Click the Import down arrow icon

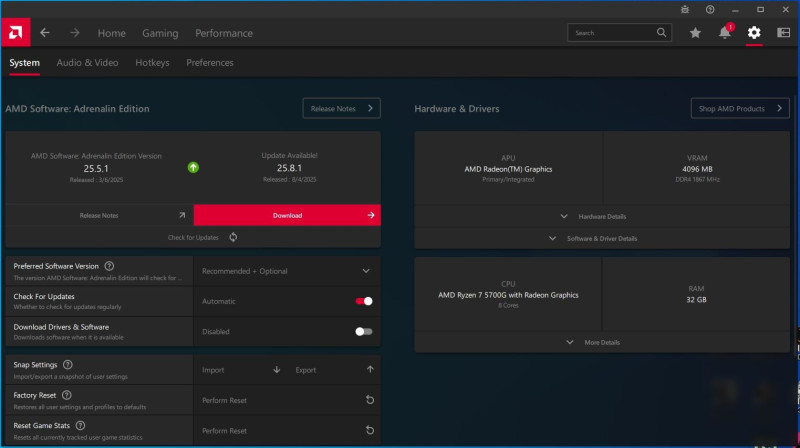click(277, 369)
